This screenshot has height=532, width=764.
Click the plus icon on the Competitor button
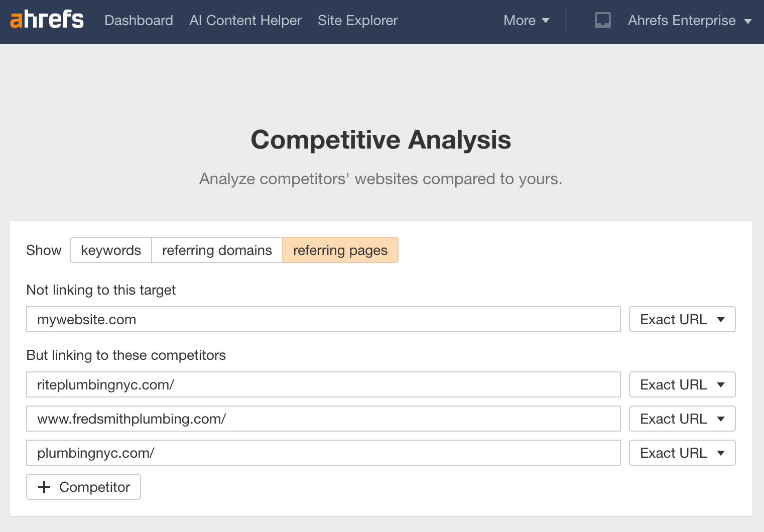tap(45, 487)
